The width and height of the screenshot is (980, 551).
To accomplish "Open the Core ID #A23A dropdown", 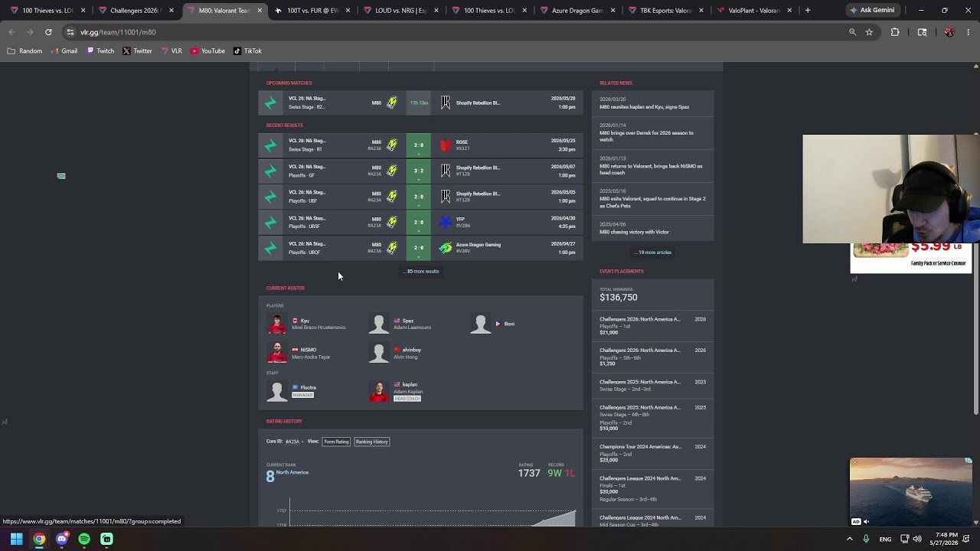I will [x=294, y=442].
